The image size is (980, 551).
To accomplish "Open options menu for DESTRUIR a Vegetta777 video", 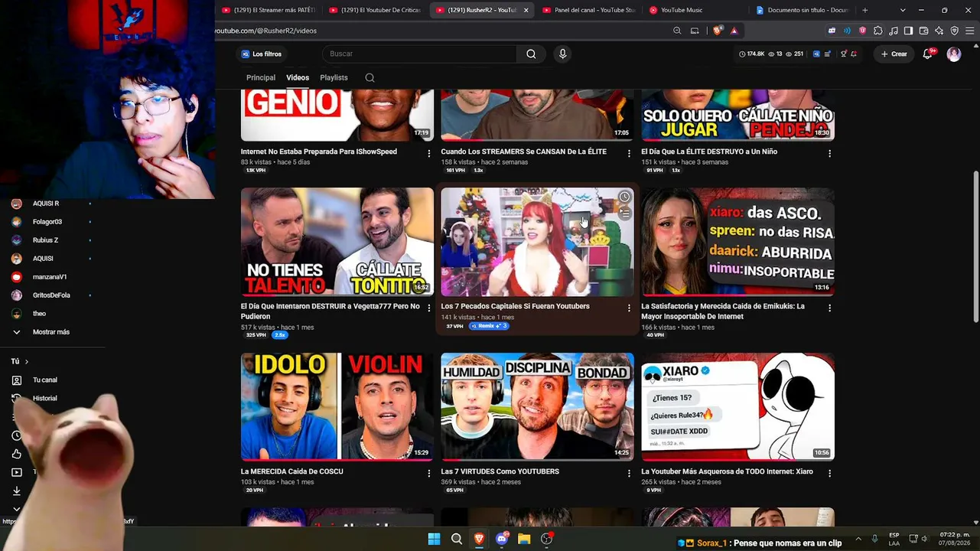I will click(428, 308).
